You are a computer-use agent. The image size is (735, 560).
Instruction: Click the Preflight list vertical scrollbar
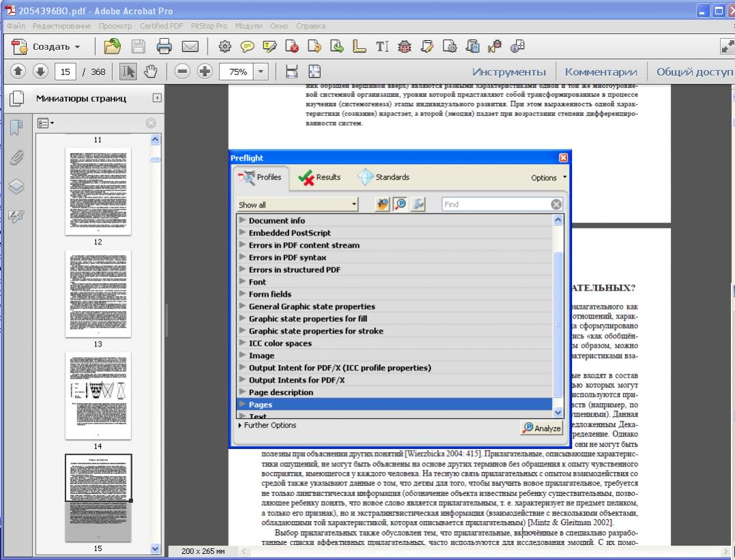click(x=558, y=316)
